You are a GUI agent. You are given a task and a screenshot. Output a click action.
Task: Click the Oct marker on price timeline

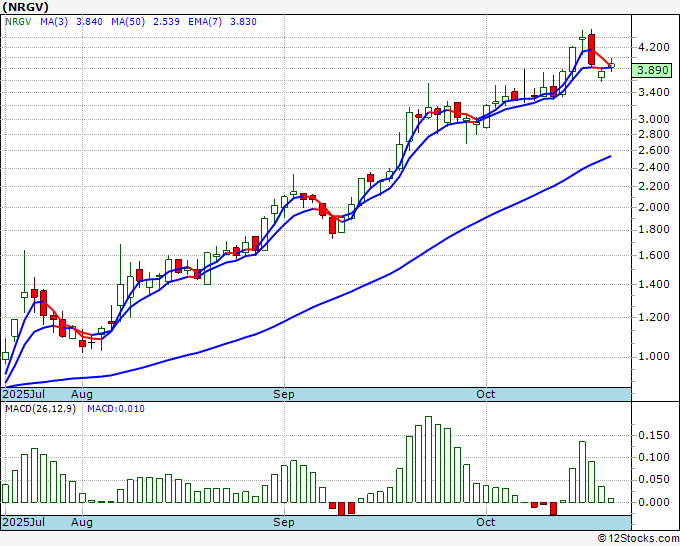(485, 394)
